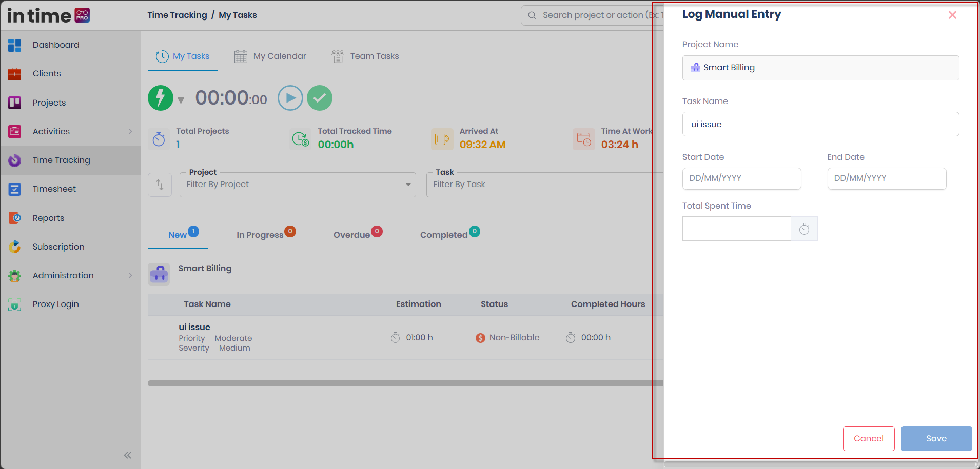Screen dimensions: 980x469
Task: Click the Arrived At coffee cup icon
Action: [x=442, y=139]
